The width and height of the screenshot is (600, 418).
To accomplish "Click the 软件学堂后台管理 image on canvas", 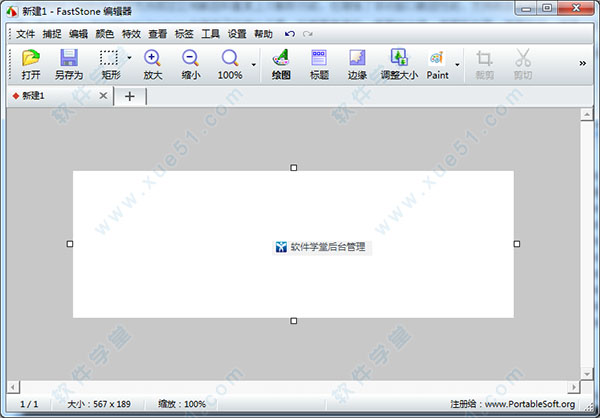I will tap(322, 247).
